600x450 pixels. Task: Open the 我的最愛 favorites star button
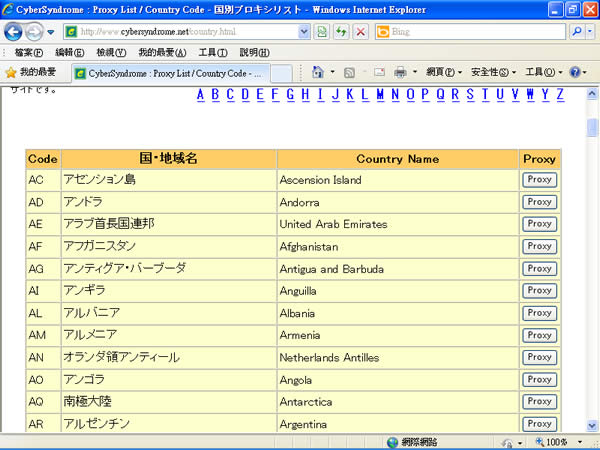(x=31, y=73)
